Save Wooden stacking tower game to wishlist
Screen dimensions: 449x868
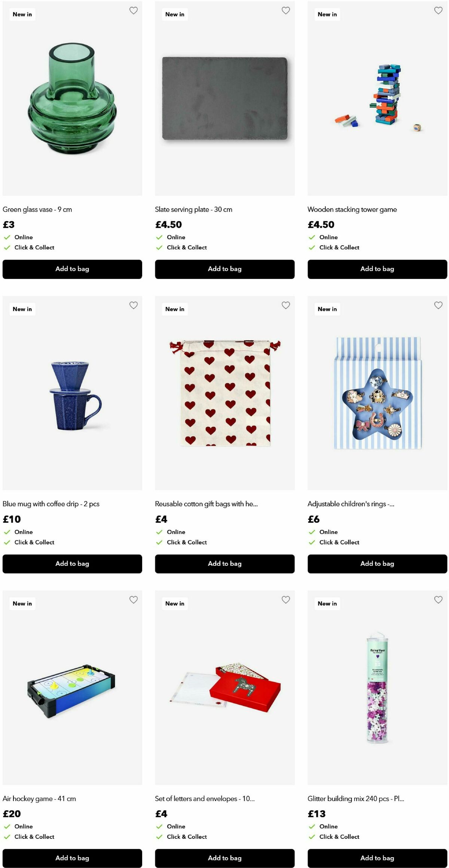tap(438, 10)
